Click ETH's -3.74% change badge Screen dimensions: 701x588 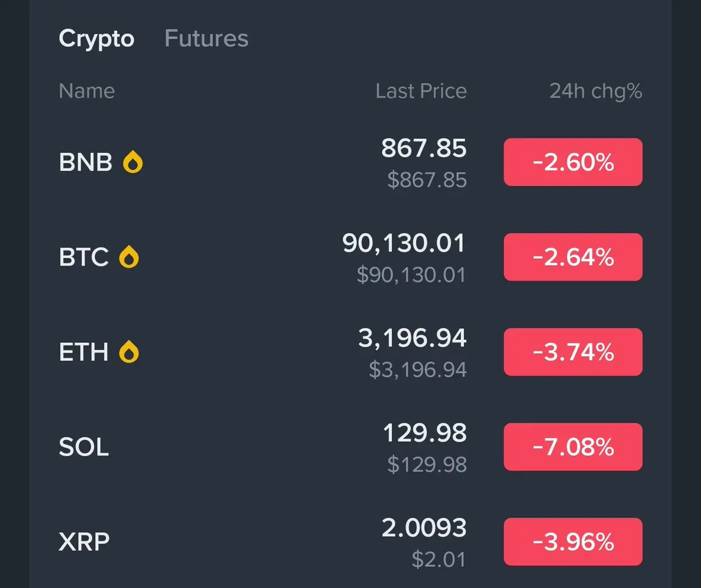(573, 352)
